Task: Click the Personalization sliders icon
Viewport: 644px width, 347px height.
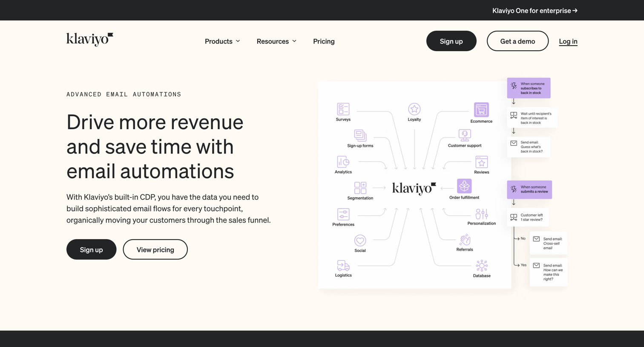Action: tap(482, 214)
